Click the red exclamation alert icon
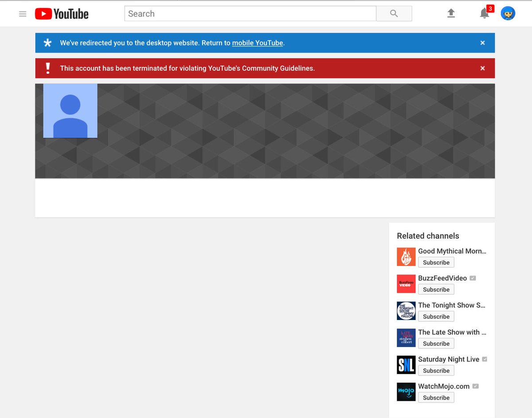 [x=48, y=68]
